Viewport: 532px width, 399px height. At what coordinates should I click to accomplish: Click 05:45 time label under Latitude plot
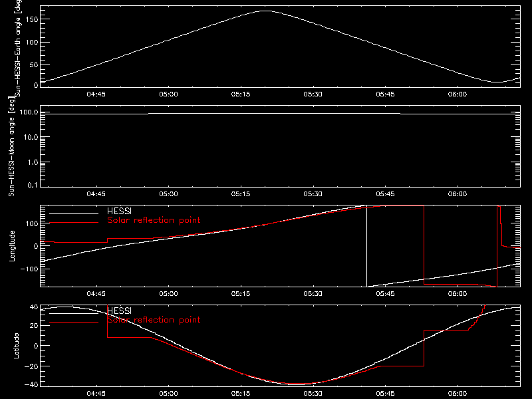385,393
